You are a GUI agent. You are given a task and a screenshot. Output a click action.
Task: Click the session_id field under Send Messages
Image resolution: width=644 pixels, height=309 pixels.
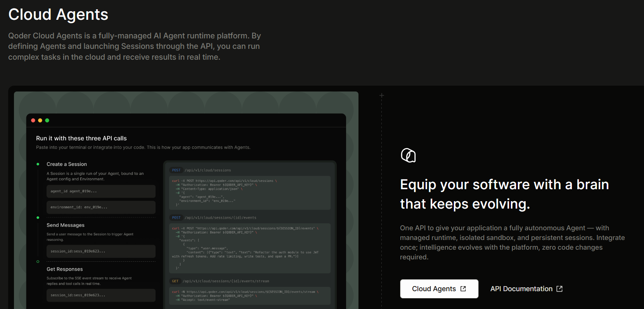(101, 251)
